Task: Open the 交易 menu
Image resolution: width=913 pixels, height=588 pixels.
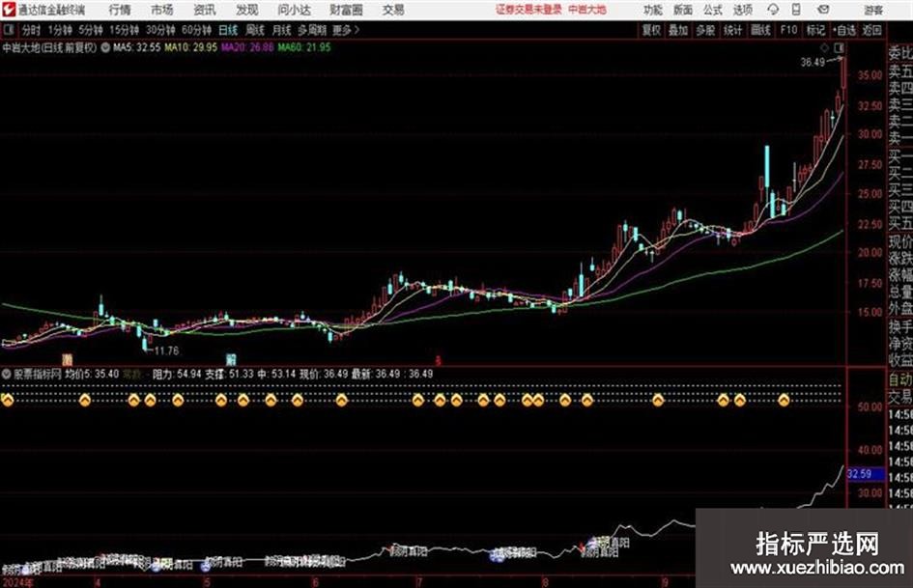Action: coord(393,10)
